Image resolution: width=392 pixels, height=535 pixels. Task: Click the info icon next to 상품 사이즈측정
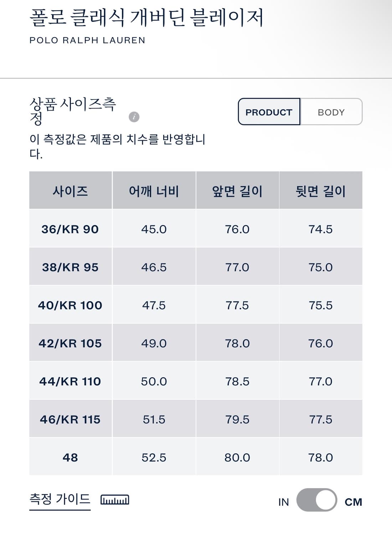click(x=134, y=116)
